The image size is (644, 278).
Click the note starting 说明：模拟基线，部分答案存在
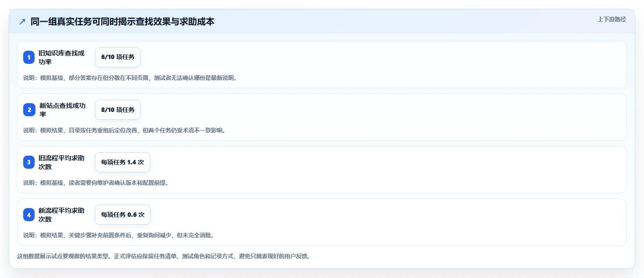click(x=130, y=78)
